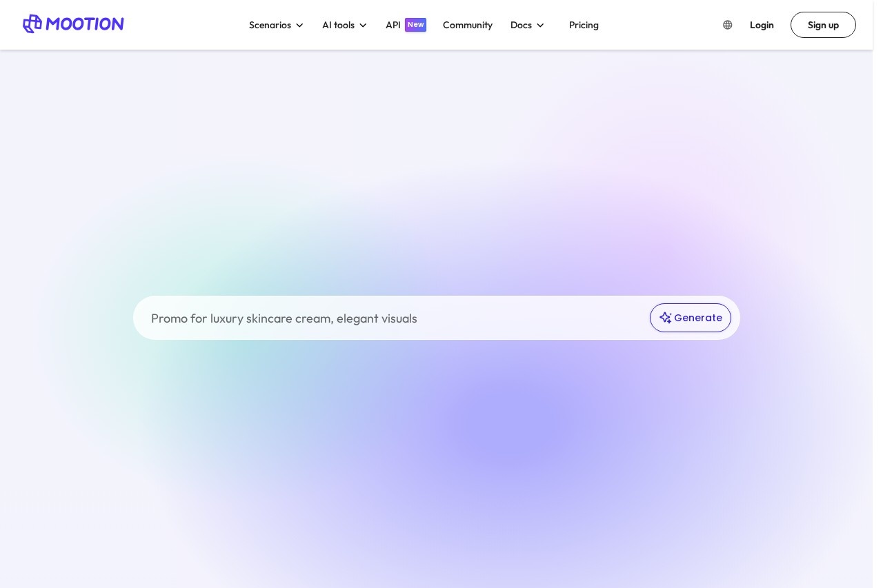Open the Pricing page
The image size is (883, 588).
(x=584, y=25)
